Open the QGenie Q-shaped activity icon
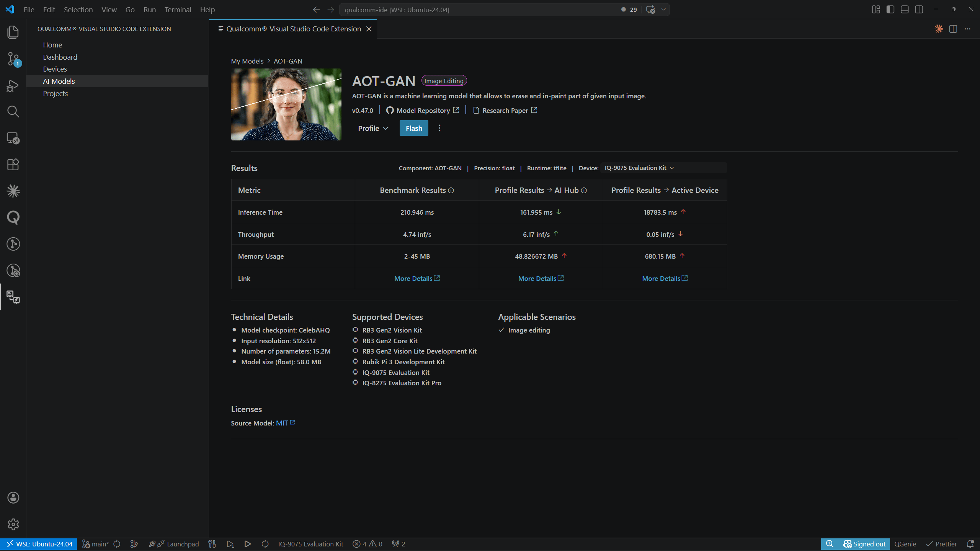980x551 pixels. pos(13,217)
